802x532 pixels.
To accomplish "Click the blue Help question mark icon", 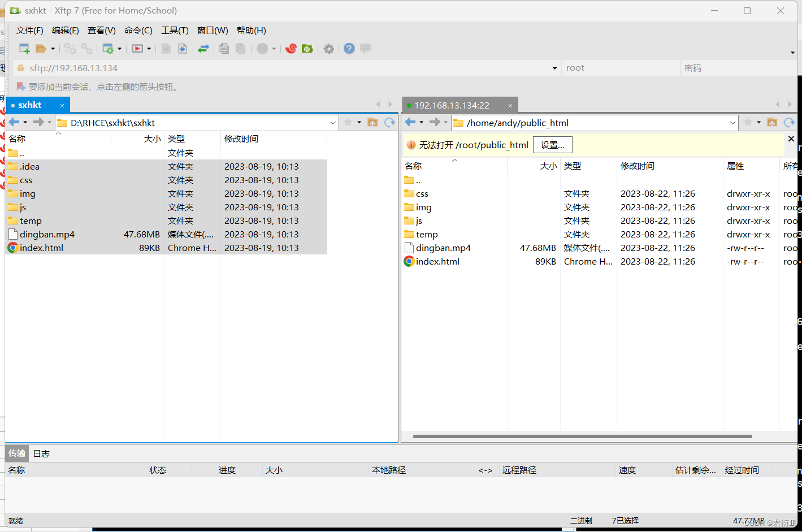I will point(349,49).
